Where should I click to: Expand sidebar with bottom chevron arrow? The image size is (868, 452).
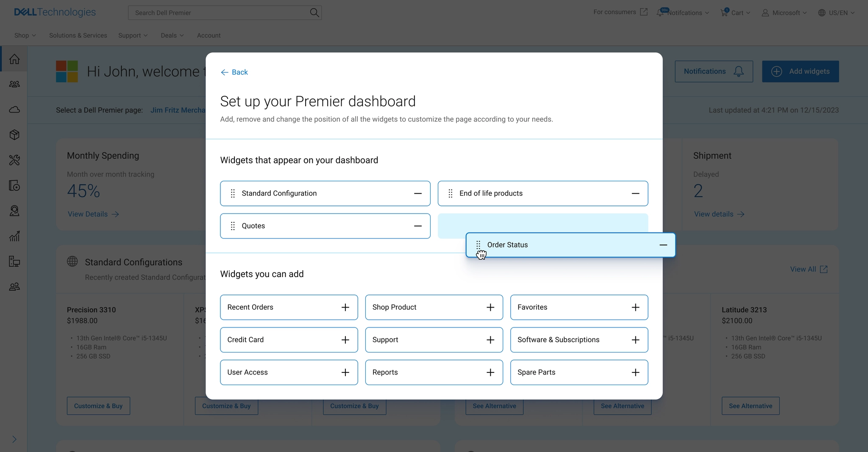coord(14,439)
